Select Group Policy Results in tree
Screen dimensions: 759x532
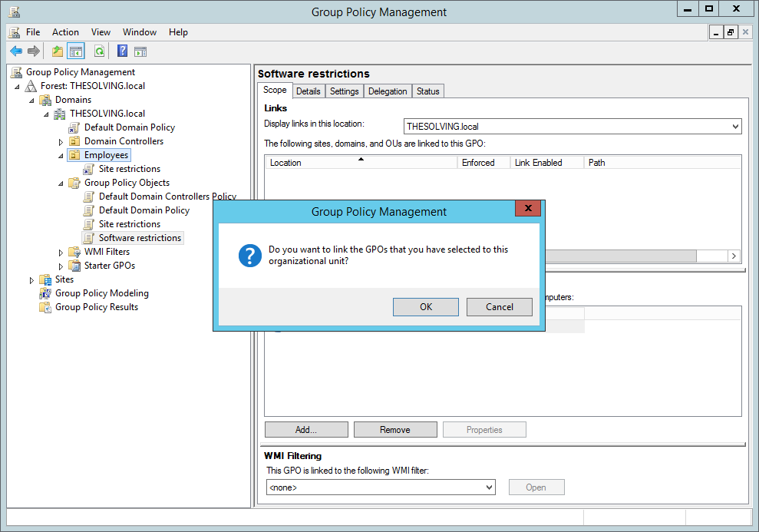[x=97, y=307]
